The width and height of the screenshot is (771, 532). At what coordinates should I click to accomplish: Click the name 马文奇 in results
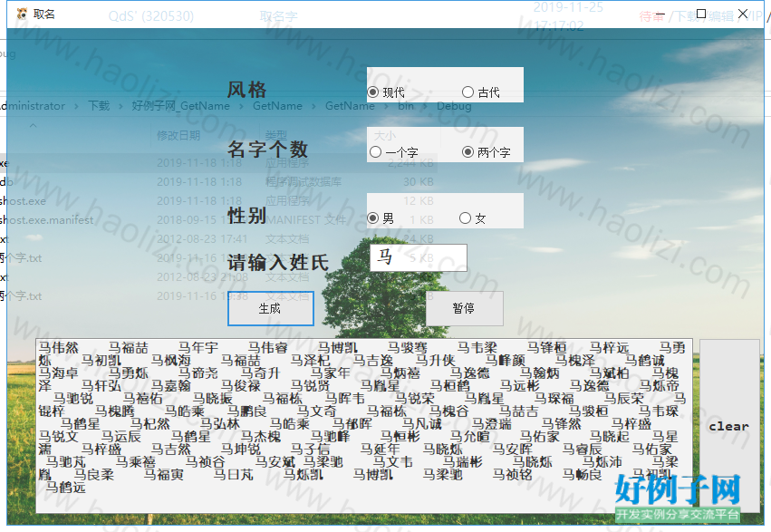click(x=317, y=411)
